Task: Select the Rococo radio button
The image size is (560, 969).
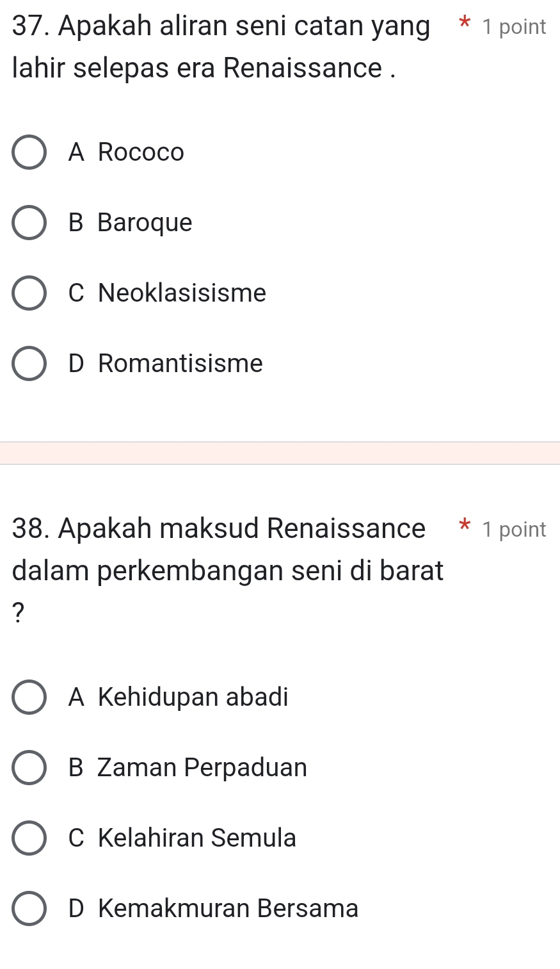Action: point(29,152)
